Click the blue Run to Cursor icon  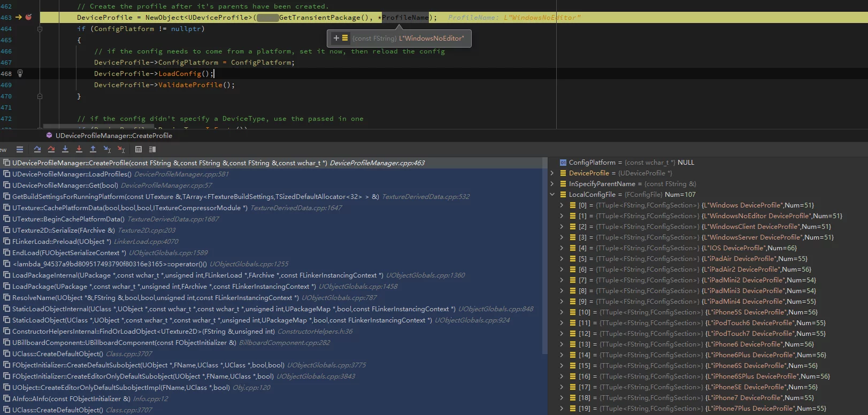(107, 150)
